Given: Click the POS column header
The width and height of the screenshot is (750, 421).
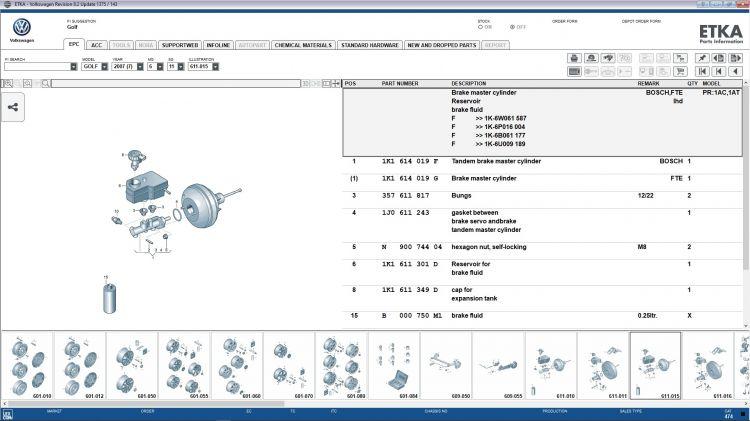Looking at the screenshot, I should [350, 83].
